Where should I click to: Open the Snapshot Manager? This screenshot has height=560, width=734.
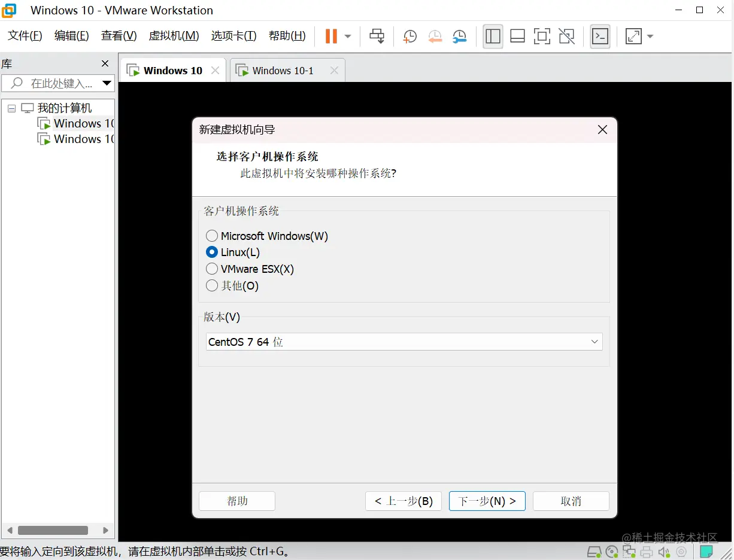click(460, 36)
